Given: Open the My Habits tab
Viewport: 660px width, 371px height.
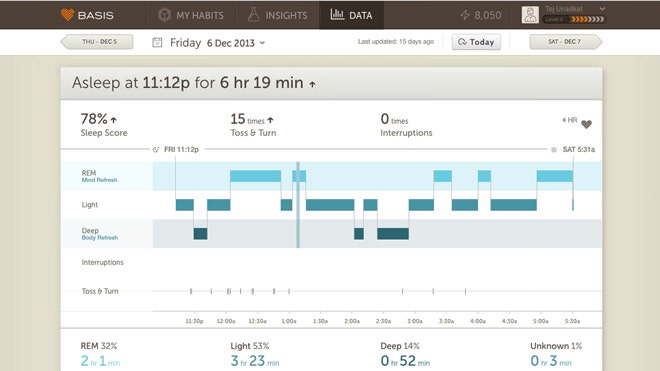Looking at the screenshot, I should point(191,15).
